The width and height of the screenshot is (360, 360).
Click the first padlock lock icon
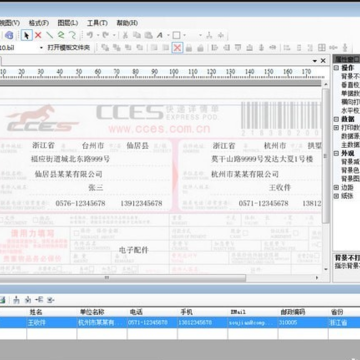[x=189, y=48]
